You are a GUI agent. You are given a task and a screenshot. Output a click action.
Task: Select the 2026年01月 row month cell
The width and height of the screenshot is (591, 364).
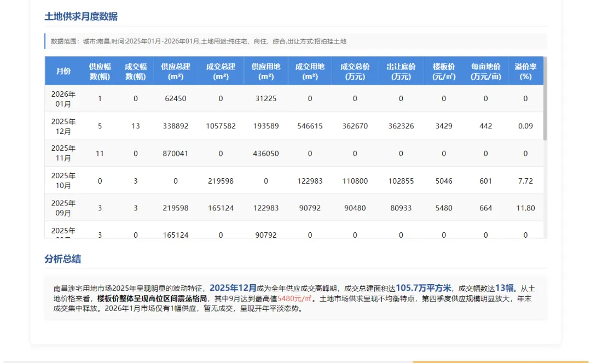[x=63, y=98]
